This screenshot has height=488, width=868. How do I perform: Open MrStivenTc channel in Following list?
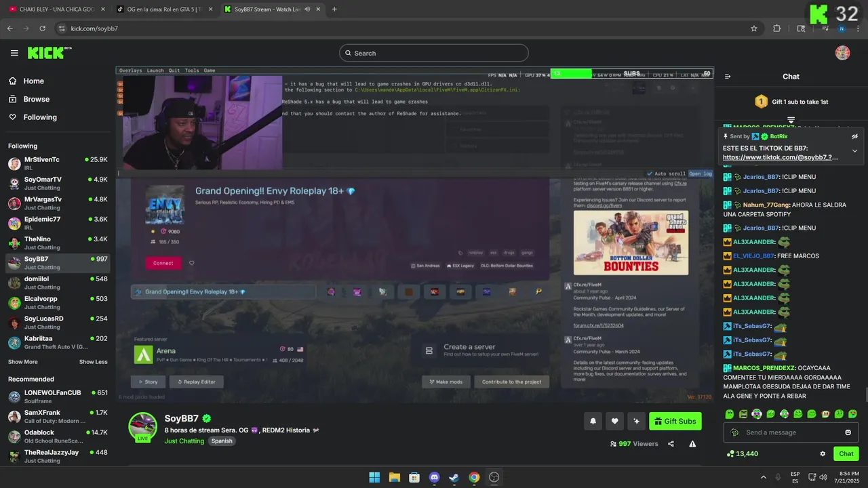point(58,163)
